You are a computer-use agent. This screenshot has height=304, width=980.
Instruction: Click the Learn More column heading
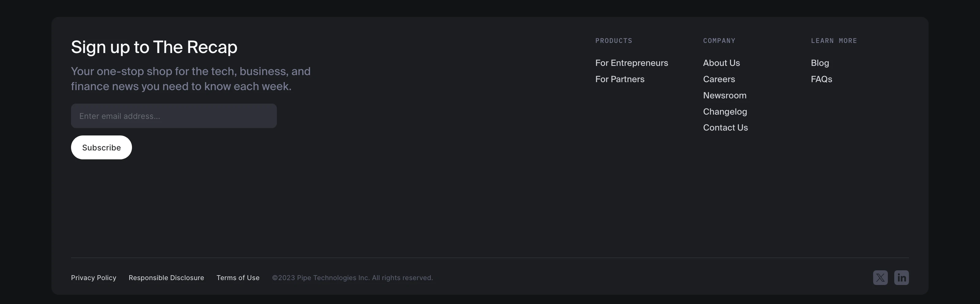(834, 41)
